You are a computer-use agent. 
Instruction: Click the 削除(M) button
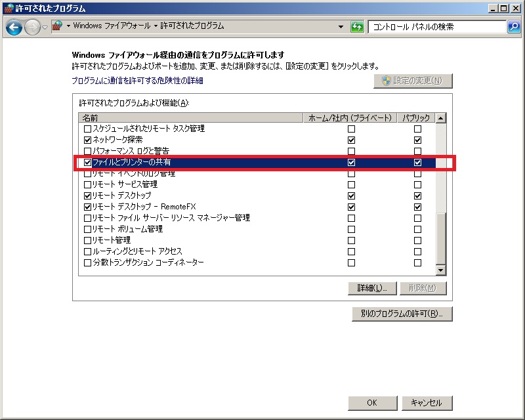(423, 288)
